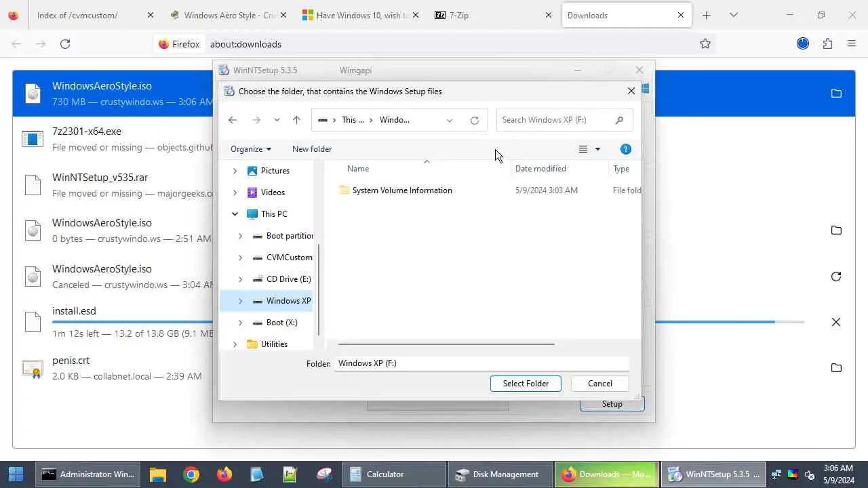Show containing folder for top WindowsAeroStyle.iso
The width and height of the screenshot is (868, 488).
[836, 94]
